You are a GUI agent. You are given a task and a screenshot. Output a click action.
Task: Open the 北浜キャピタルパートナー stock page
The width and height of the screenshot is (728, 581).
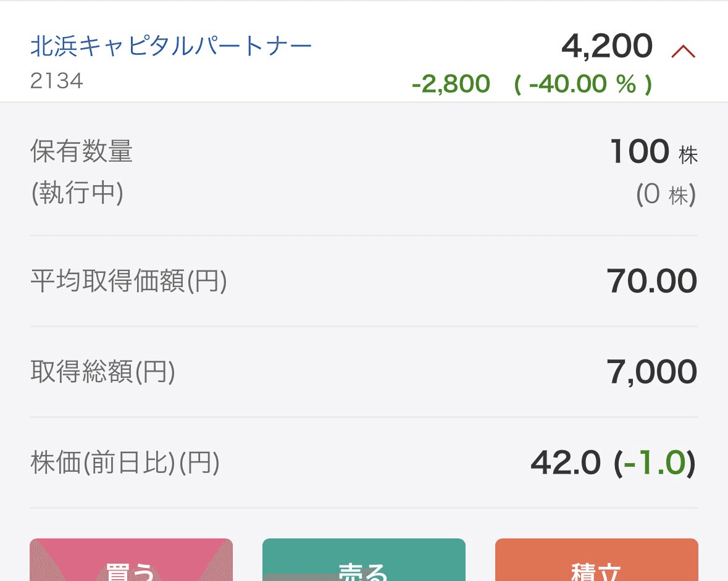coord(171,46)
